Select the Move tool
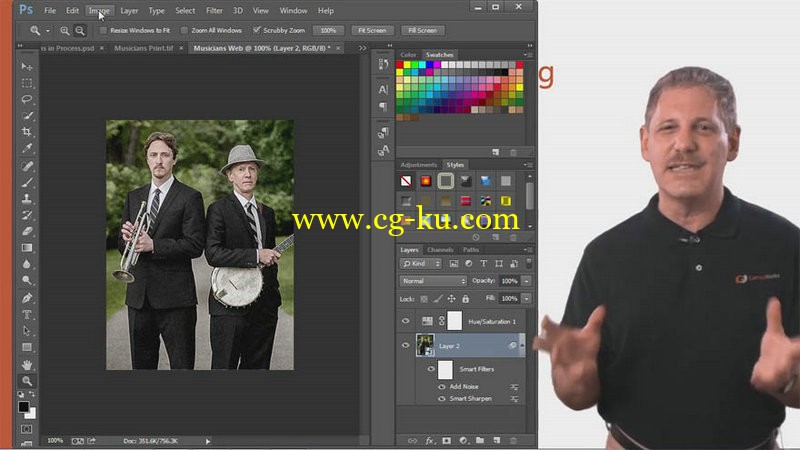 coord(27,67)
